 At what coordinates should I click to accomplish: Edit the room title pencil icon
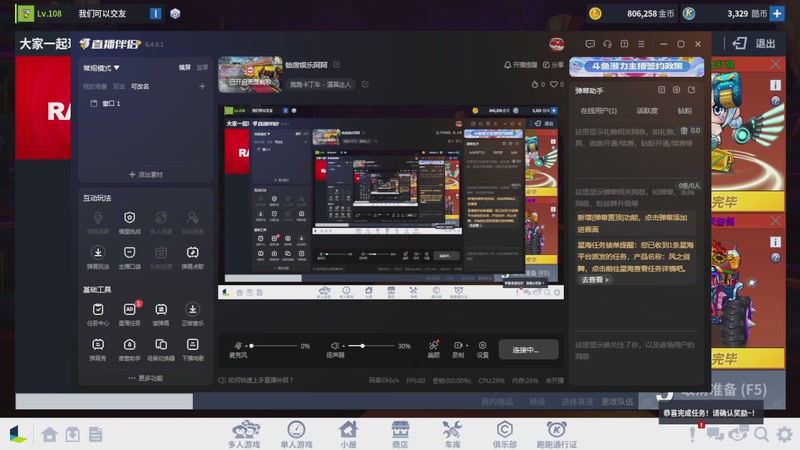tap(337, 65)
